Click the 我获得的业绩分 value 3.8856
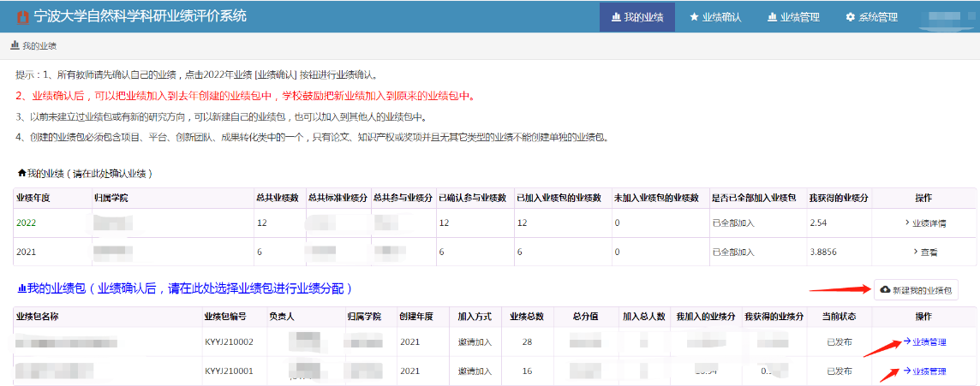Screen dimensions: 980x386 pyautogui.click(x=826, y=252)
